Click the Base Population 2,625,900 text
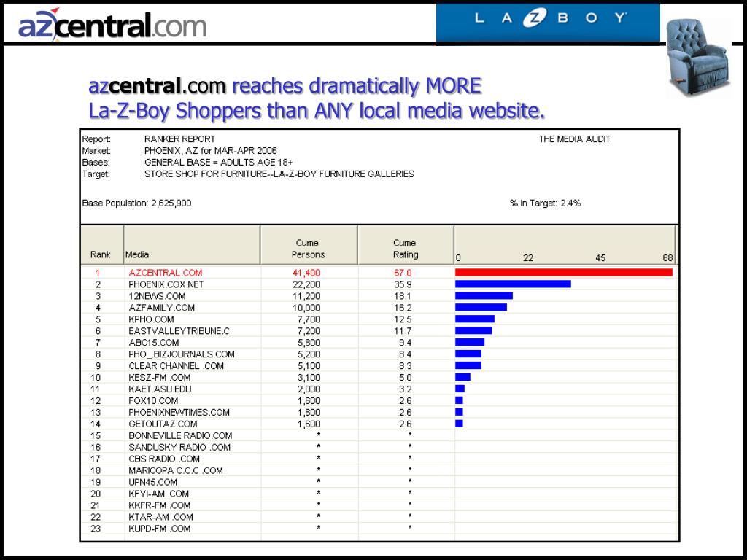This screenshot has width=747, height=560. 136,203
